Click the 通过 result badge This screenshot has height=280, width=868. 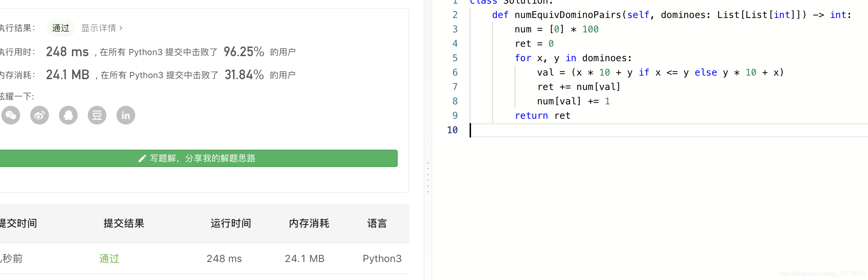click(60, 28)
